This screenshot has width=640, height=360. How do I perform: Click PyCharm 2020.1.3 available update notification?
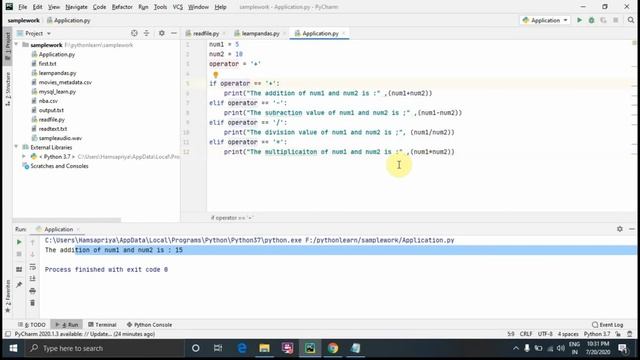(x=84, y=334)
